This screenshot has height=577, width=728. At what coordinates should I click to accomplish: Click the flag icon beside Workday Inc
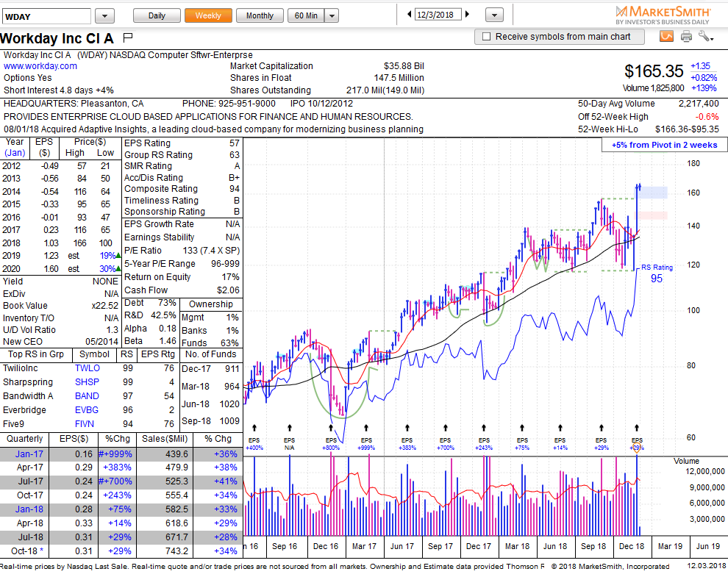click(x=128, y=37)
